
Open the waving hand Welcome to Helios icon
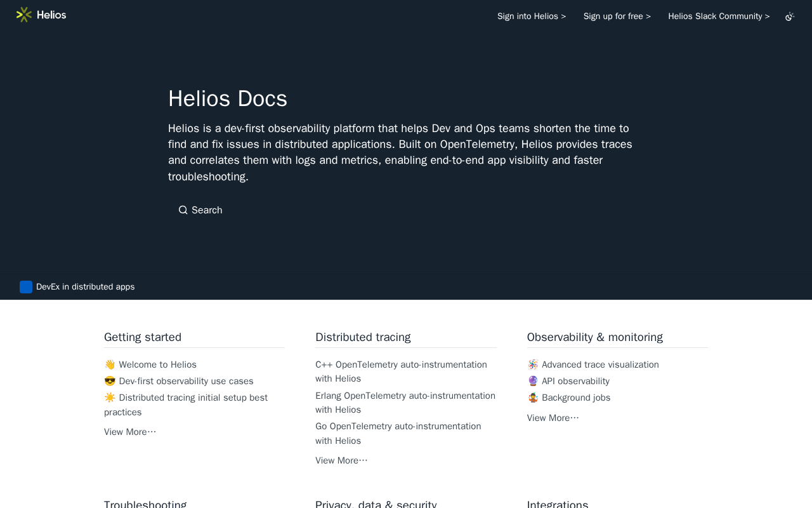point(110,364)
